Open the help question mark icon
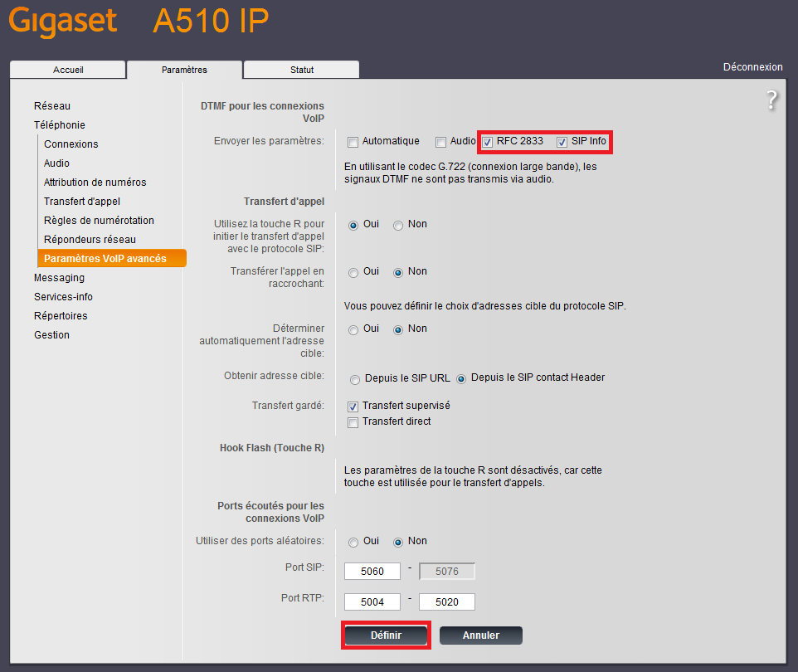This screenshot has height=672, width=798. click(771, 100)
